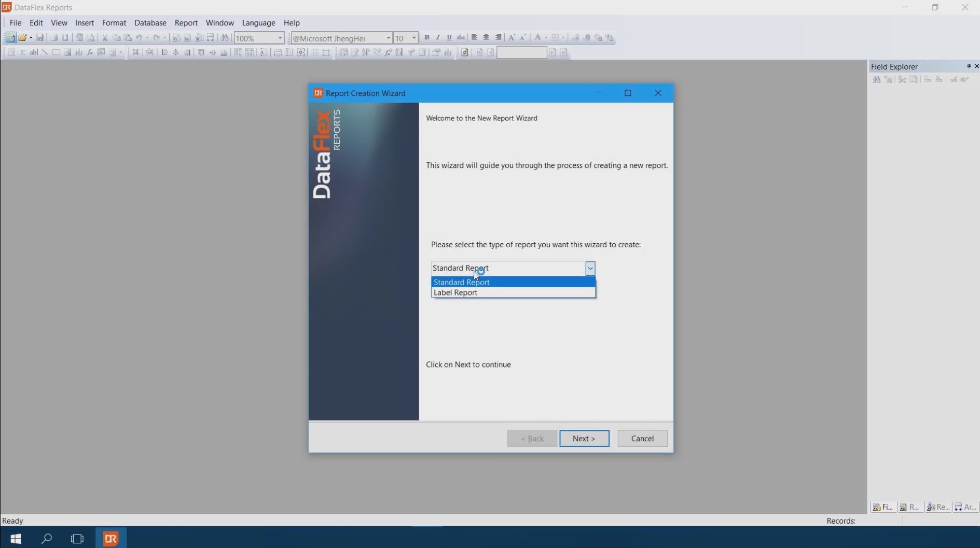
Task: Open Windows Start menu
Action: pos(16,538)
